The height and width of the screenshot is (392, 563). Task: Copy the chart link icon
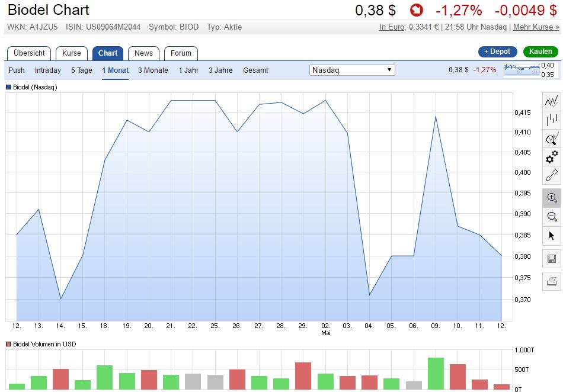pos(552,176)
